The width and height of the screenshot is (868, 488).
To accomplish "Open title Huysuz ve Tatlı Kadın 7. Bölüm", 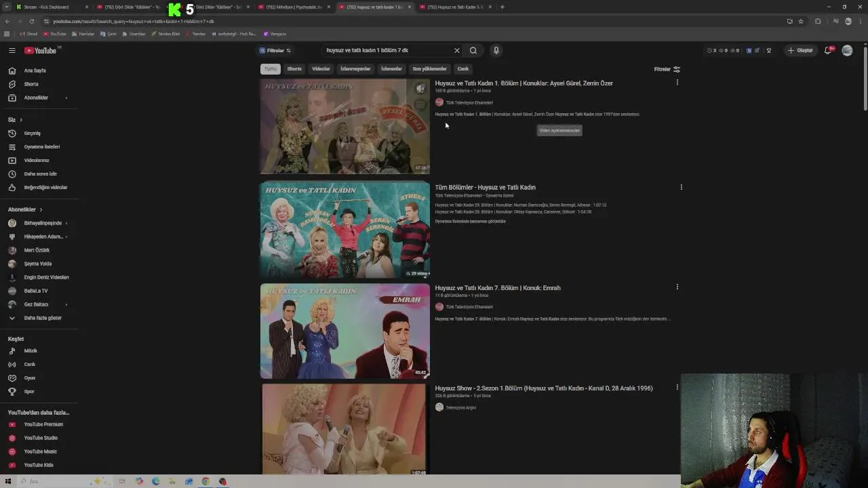I will [498, 288].
